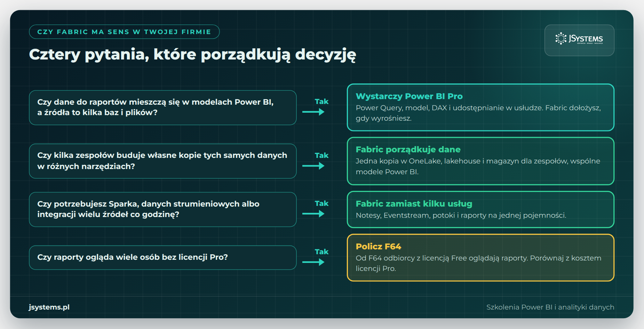
Task: Click the question about needing Spark and streaming data
Action: [x=163, y=209]
